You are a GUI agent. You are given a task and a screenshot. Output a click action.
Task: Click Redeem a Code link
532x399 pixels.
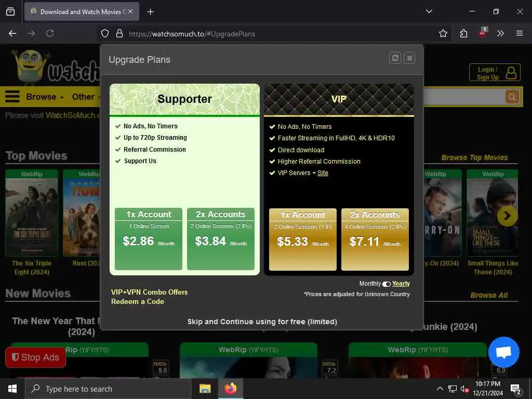tap(137, 302)
